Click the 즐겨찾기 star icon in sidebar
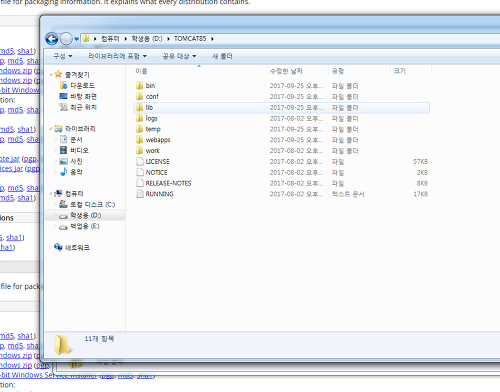Image resolution: width=500 pixels, height=392 pixels. 58,74
